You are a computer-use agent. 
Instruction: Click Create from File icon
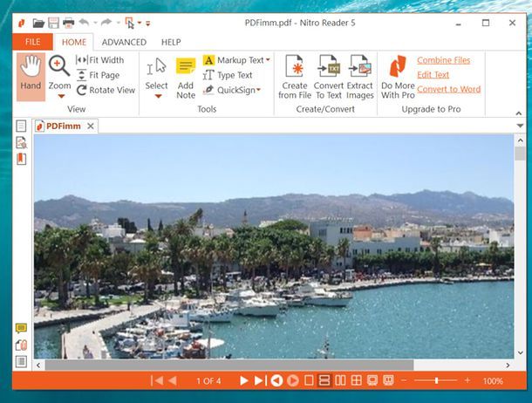(294, 68)
